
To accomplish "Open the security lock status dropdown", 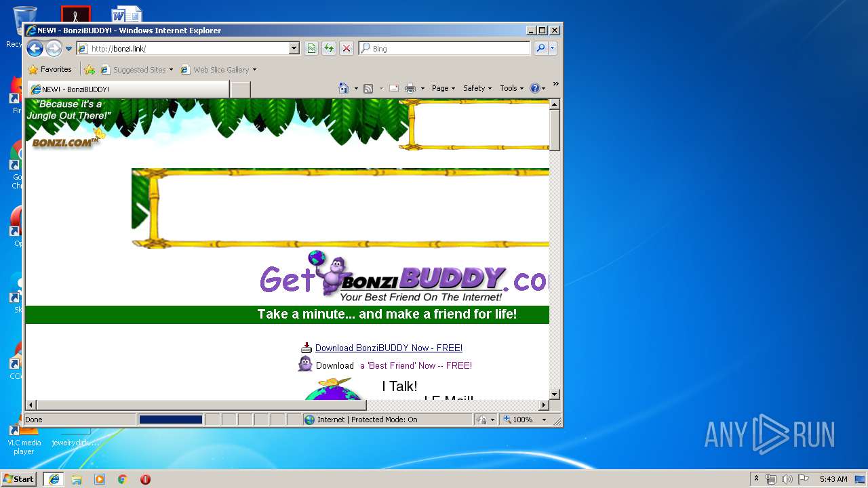I will point(486,420).
